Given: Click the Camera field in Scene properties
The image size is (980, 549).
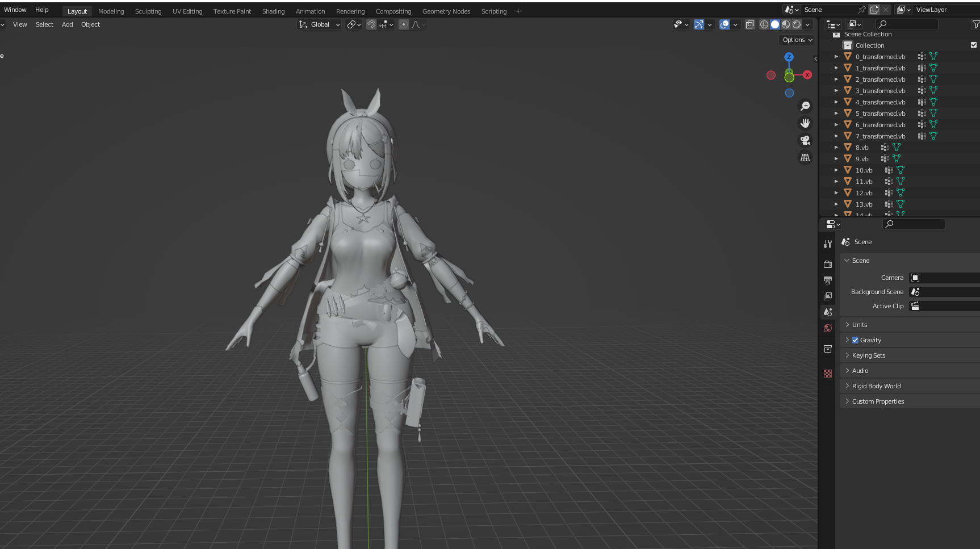Looking at the screenshot, I should click(944, 278).
